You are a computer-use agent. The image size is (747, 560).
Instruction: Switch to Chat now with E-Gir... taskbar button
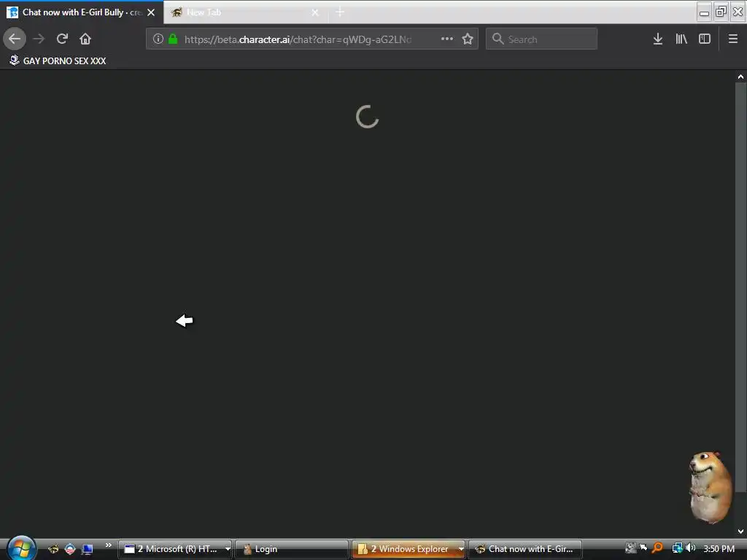(x=525, y=549)
